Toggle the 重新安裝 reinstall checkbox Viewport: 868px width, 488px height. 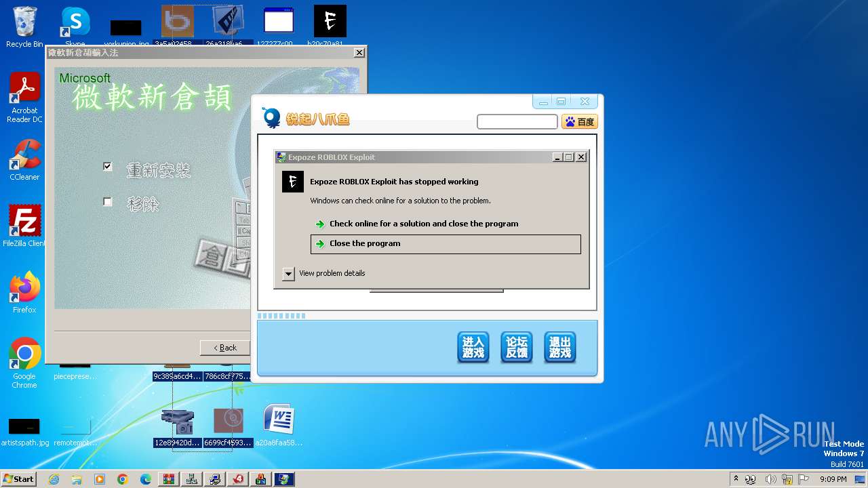tap(107, 166)
